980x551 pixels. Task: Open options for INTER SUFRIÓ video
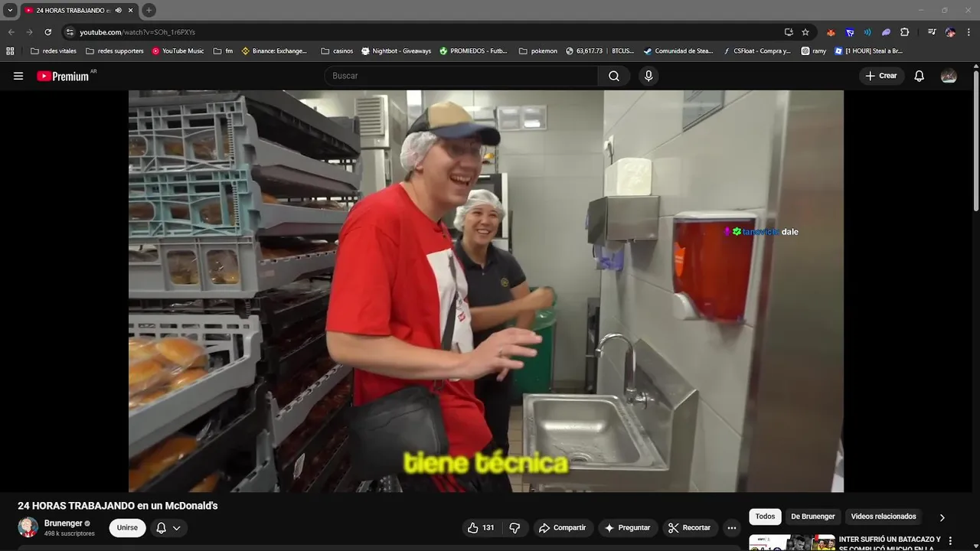click(950, 541)
